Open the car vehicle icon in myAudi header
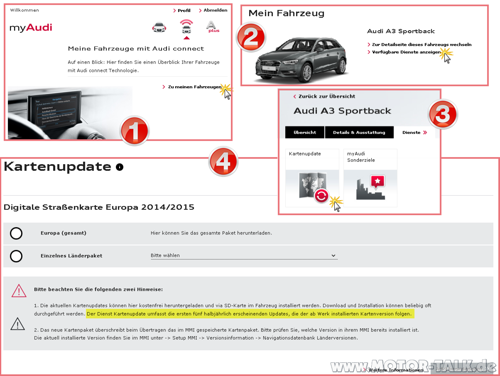This screenshot has height=376, width=500. pyautogui.click(x=159, y=28)
